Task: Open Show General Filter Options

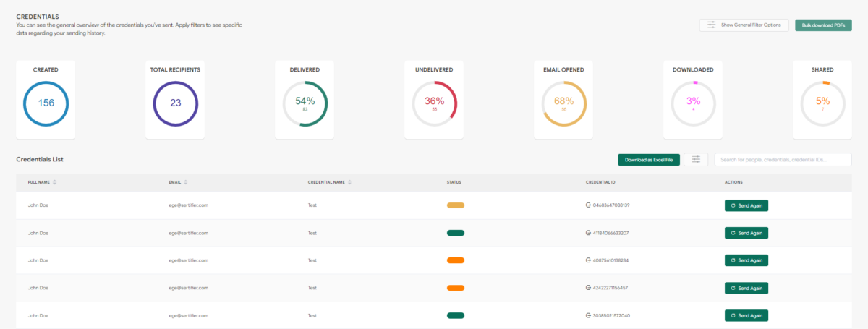Action: [x=744, y=25]
